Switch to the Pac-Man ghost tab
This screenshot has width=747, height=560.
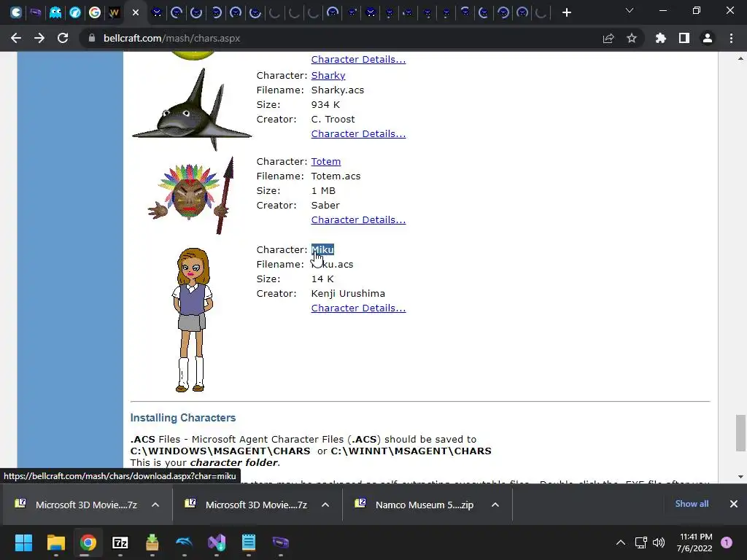pos(55,12)
